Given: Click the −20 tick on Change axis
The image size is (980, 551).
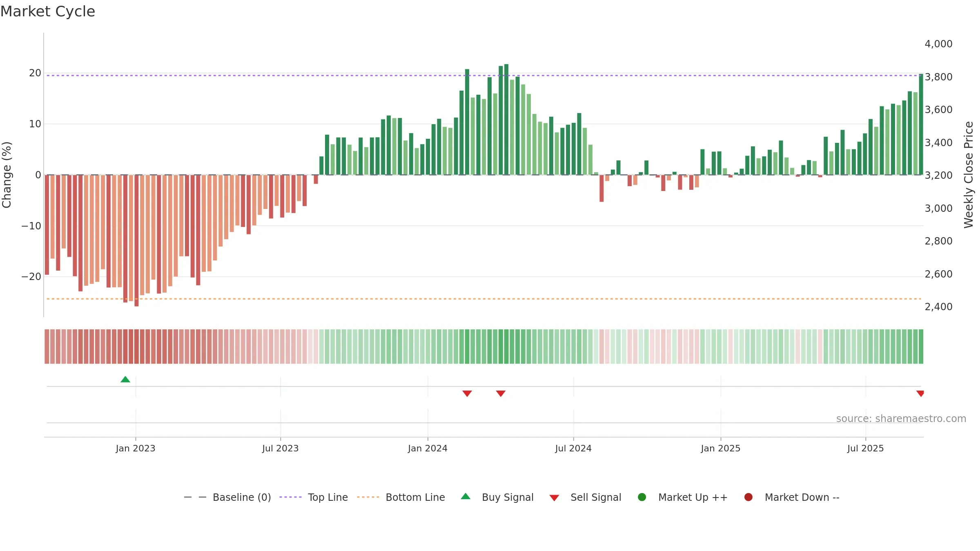Looking at the screenshot, I should (x=31, y=277).
